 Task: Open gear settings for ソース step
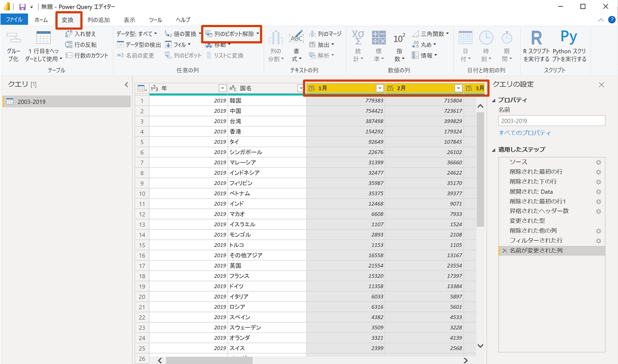pyautogui.click(x=598, y=162)
